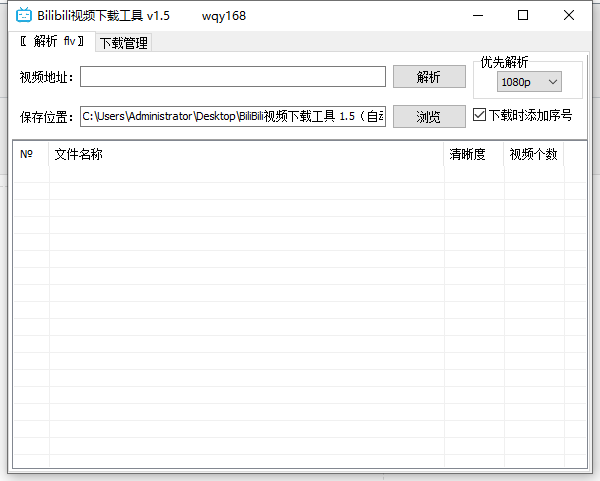Close the Bilibili视频下载工具 window

[569, 16]
